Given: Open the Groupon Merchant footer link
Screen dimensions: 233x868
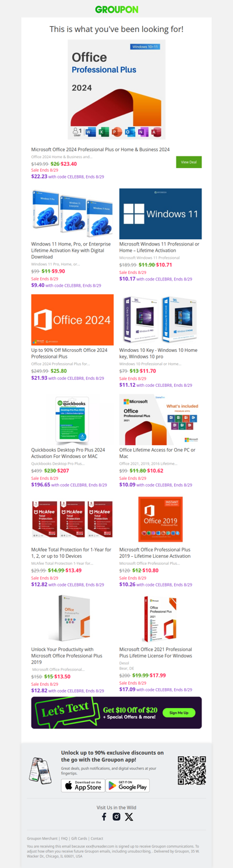Looking at the screenshot, I should (43, 838).
